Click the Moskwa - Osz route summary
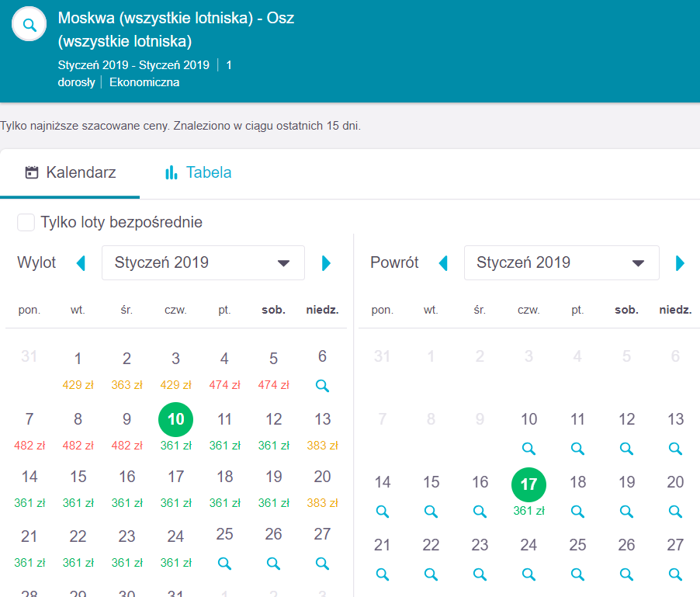This screenshot has height=597, width=700. coord(176,29)
